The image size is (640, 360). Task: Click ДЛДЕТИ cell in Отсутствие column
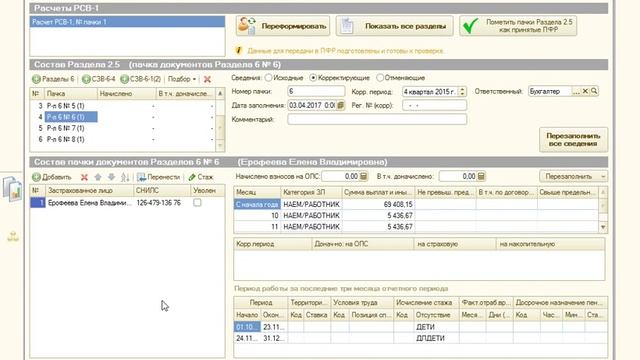[436, 338]
